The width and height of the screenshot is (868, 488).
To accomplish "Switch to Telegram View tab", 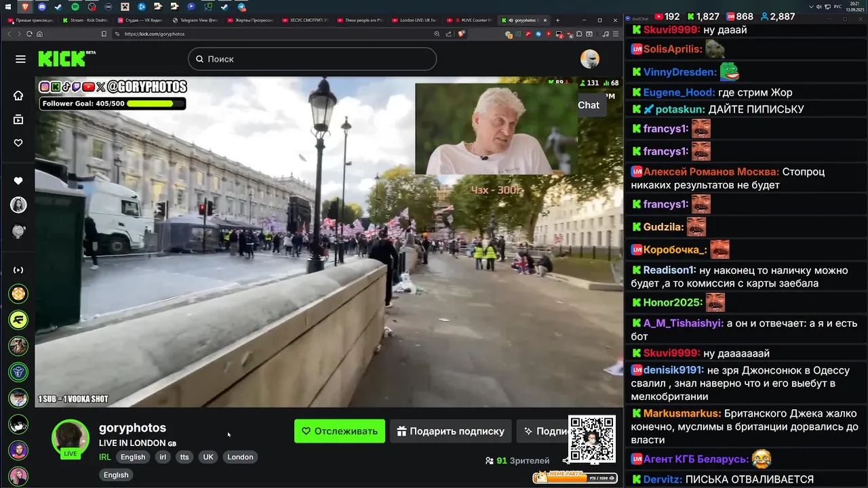I will (197, 20).
